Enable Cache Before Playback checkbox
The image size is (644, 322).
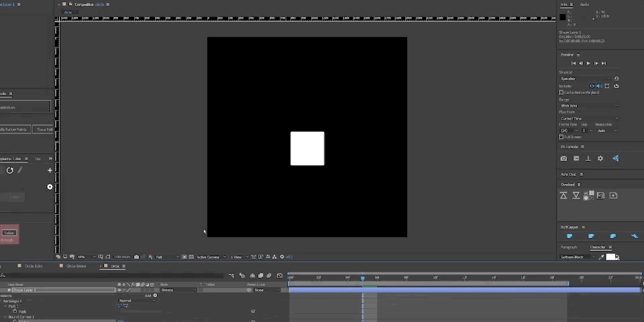tap(561, 93)
